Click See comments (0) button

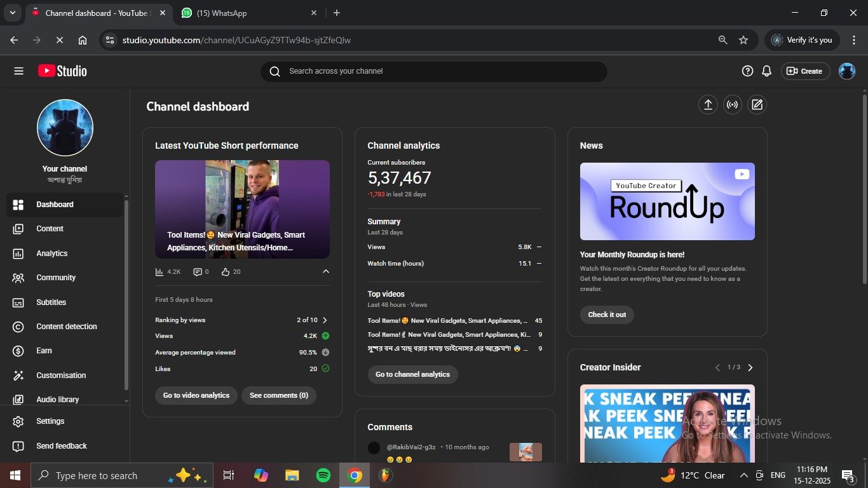tap(278, 395)
